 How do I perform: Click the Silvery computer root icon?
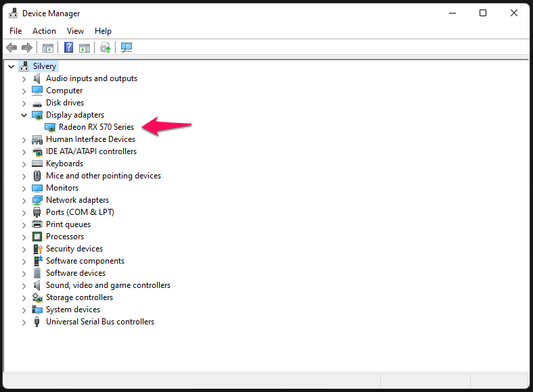(x=24, y=66)
